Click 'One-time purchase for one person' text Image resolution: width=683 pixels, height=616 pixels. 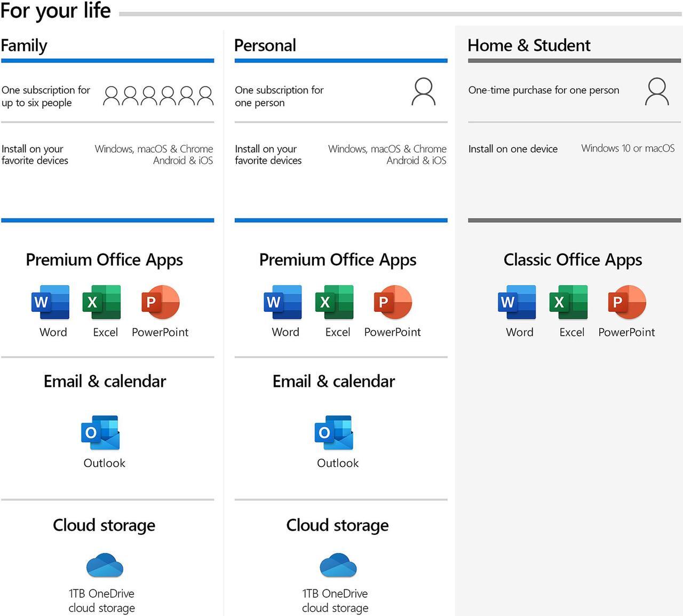[x=544, y=90]
